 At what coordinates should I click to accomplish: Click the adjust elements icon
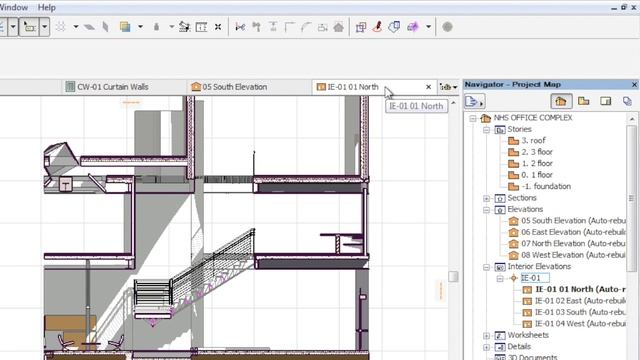tap(257, 27)
